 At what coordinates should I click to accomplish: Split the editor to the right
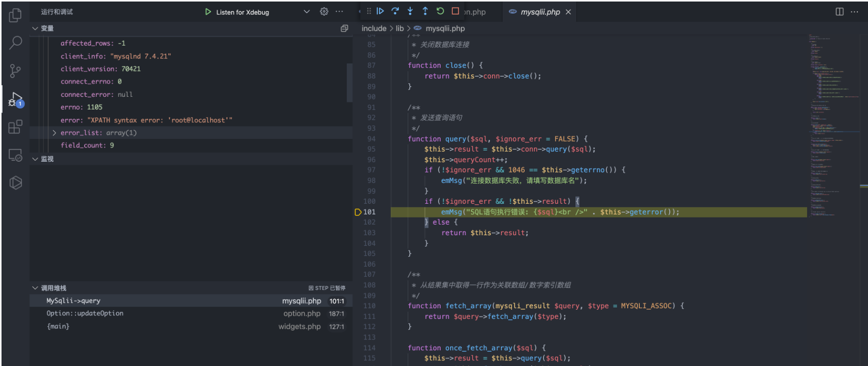[x=840, y=12]
